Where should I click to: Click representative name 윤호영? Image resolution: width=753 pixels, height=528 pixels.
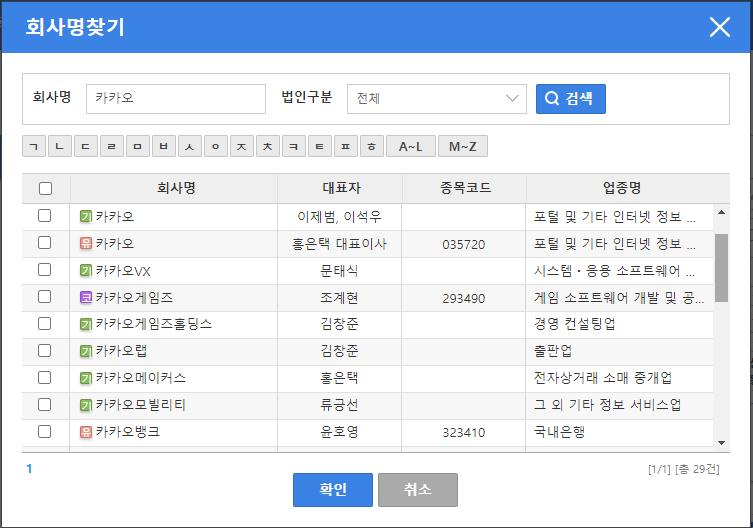339,431
